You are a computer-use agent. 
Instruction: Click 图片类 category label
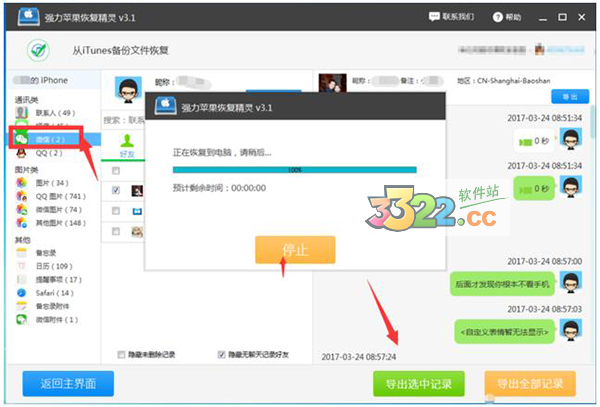[x=26, y=169]
